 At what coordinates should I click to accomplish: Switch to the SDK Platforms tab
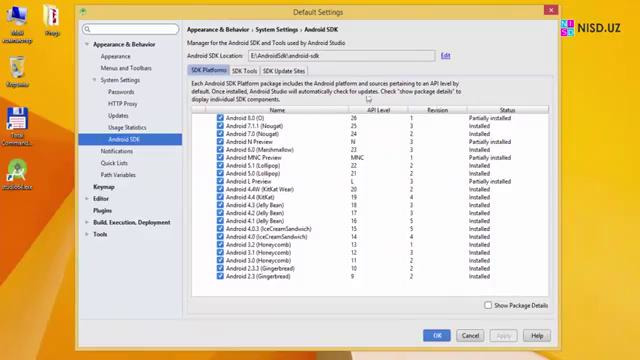(208, 70)
